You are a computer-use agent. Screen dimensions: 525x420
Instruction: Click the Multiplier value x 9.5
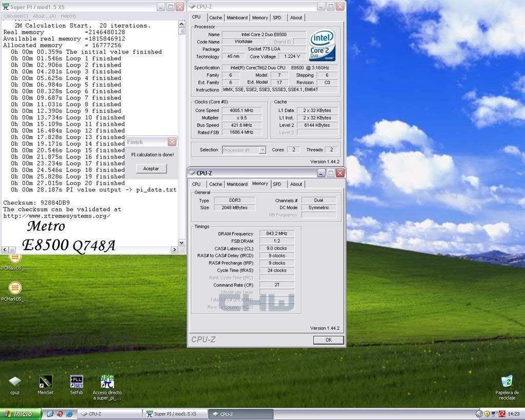point(242,117)
